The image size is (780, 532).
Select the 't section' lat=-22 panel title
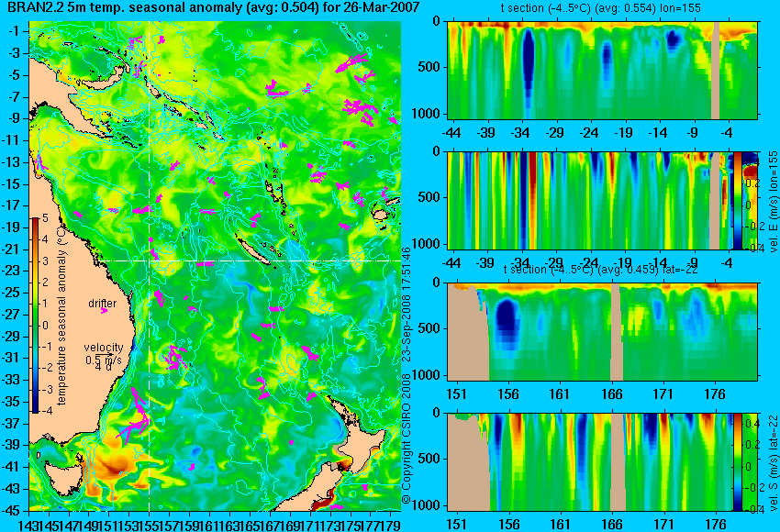coord(600,270)
